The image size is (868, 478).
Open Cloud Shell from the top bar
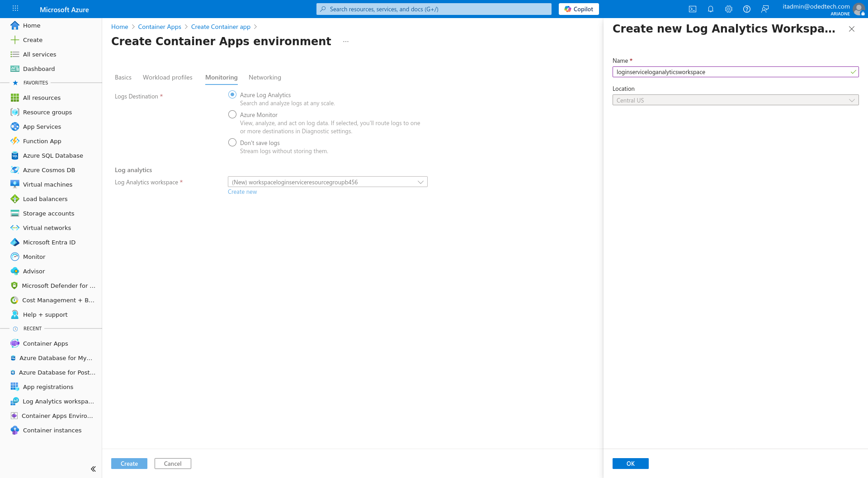click(693, 9)
